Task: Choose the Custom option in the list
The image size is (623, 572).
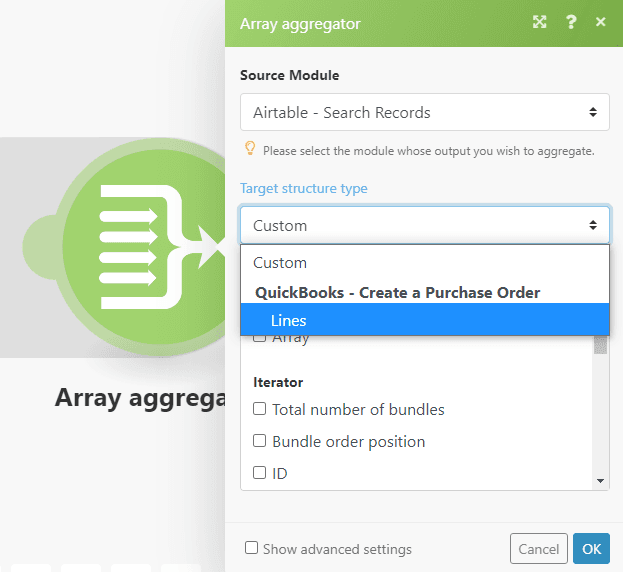Action: point(280,262)
